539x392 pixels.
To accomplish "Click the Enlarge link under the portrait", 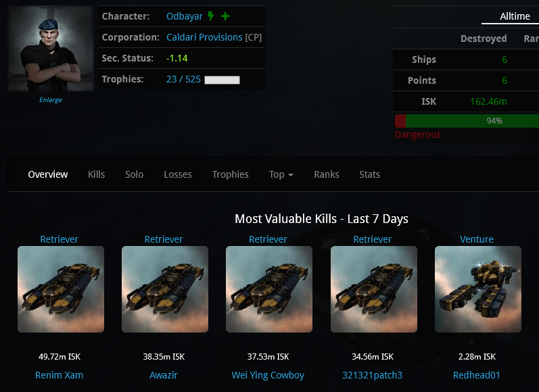I will (x=51, y=100).
